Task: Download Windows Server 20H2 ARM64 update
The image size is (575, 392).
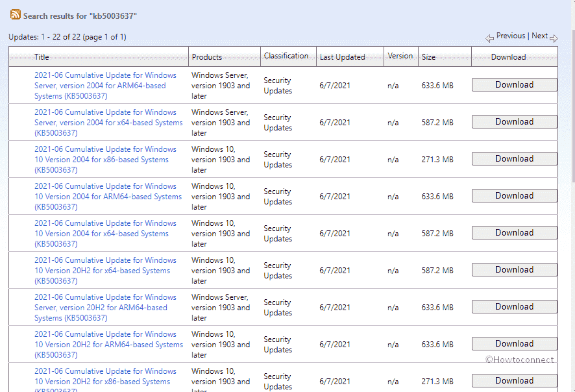Action: (x=514, y=307)
